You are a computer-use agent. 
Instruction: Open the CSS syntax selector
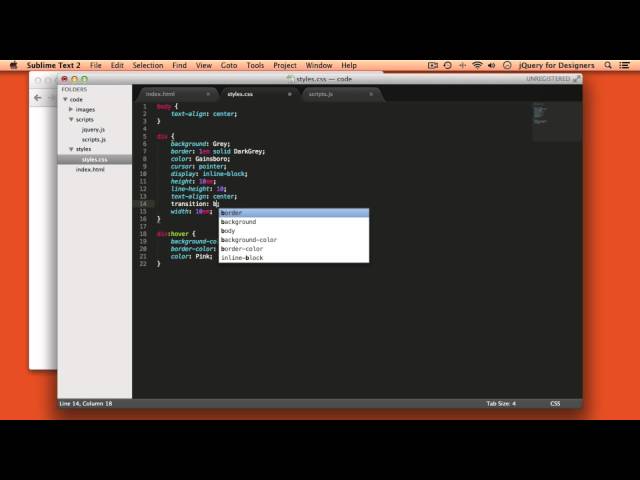[x=555, y=403]
